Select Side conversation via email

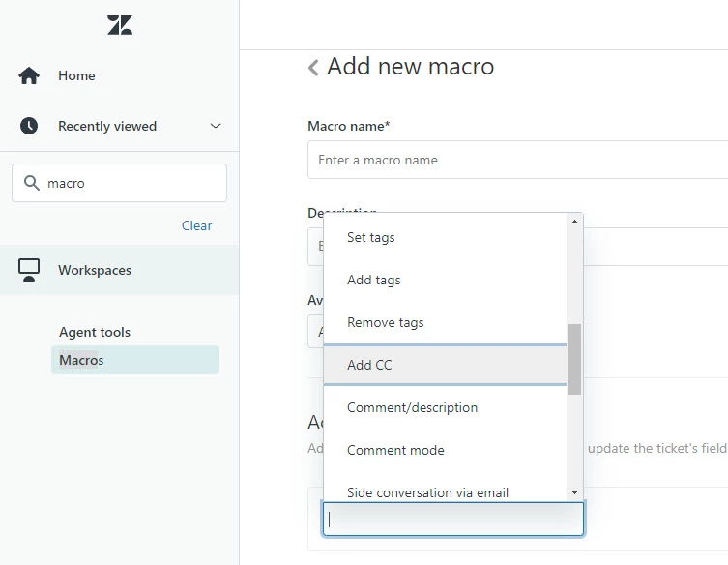pyautogui.click(x=427, y=491)
